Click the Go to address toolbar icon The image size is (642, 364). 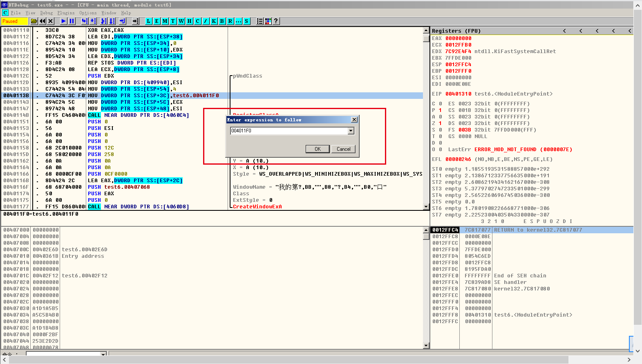tap(136, 21)
